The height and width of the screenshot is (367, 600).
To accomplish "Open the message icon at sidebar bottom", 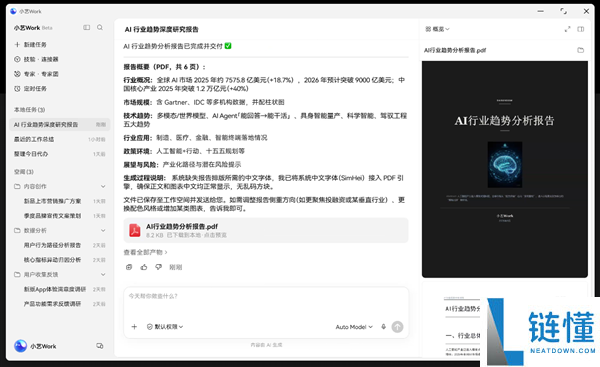I will click(x=99, y=346).
